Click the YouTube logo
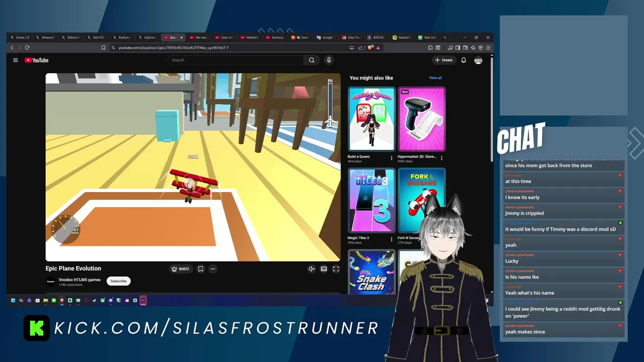Screen dimensions: 644x362 point(37,60)
